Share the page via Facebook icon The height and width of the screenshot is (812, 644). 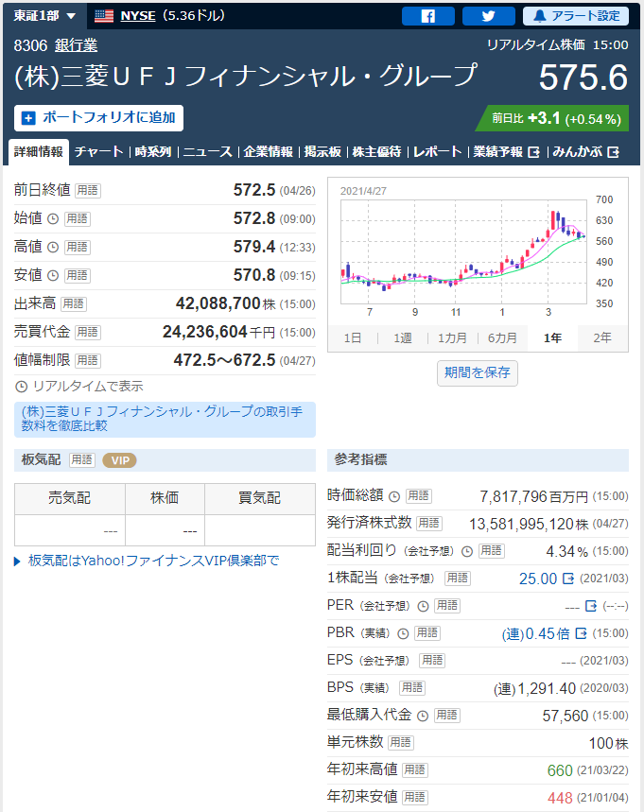coord(428,16)
